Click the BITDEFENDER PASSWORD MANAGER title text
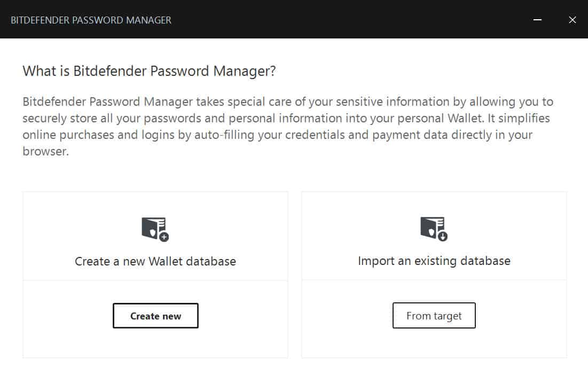The image size is (588, 391). (x=91, y=20)
